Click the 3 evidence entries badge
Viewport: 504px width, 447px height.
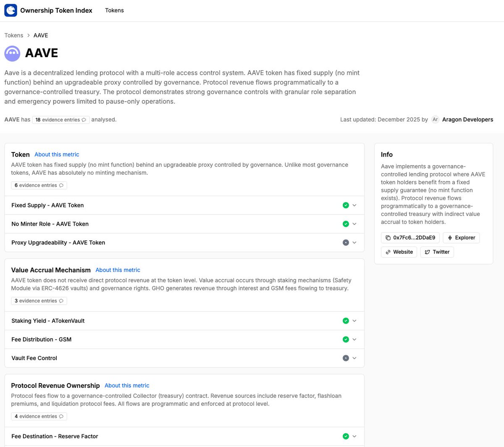[39, 301]
